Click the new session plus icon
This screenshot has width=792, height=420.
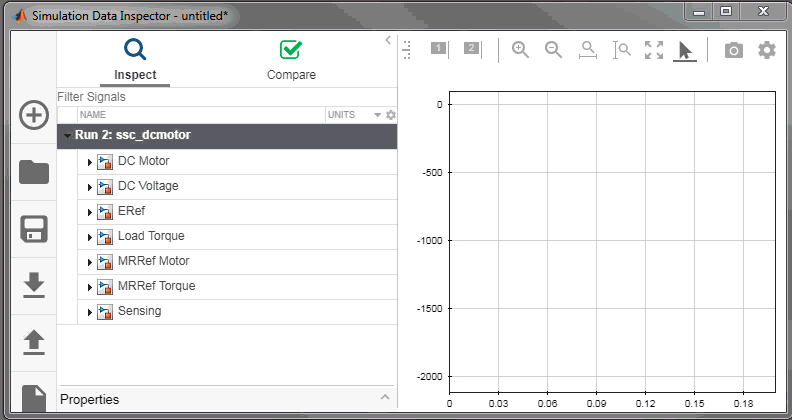coord(34,115)
